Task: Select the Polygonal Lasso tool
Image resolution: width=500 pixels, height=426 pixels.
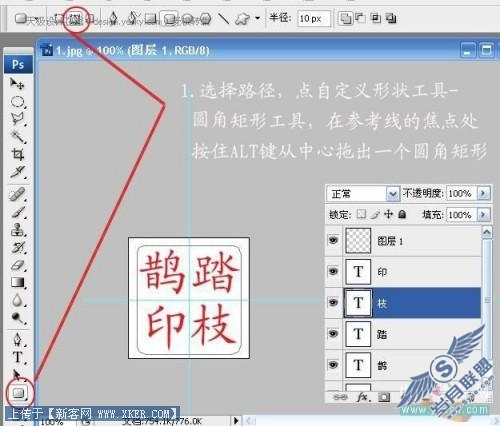Action: (x=18, y=119)
